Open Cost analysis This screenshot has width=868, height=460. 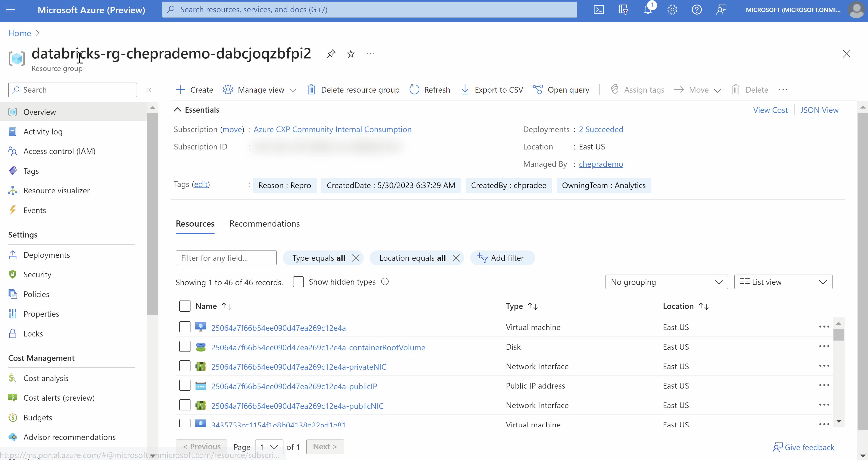click(73, 378)
